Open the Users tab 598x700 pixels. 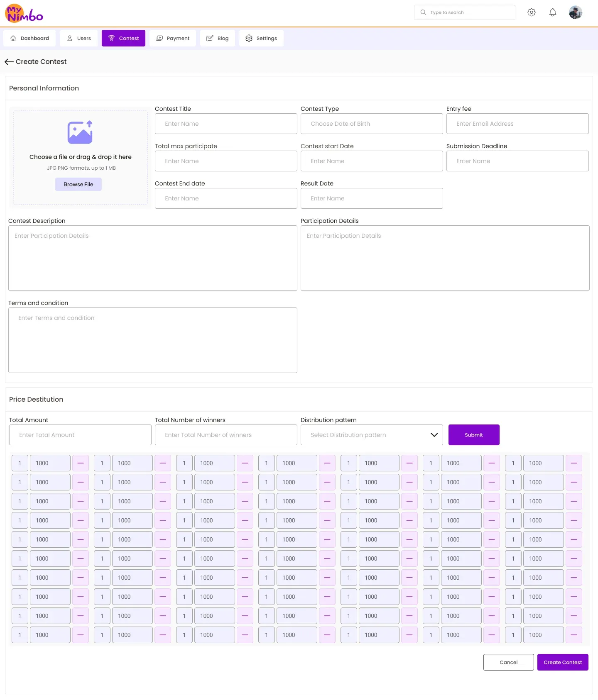click(x=79, y=38)
